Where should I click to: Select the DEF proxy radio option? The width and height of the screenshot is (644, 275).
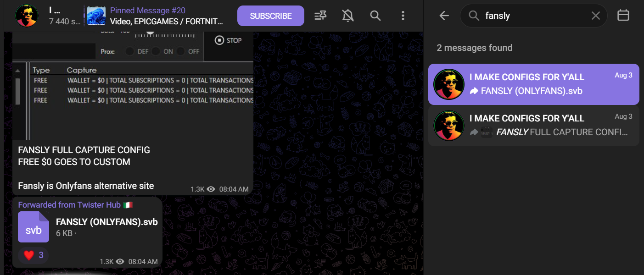click(x=130, y=51)
